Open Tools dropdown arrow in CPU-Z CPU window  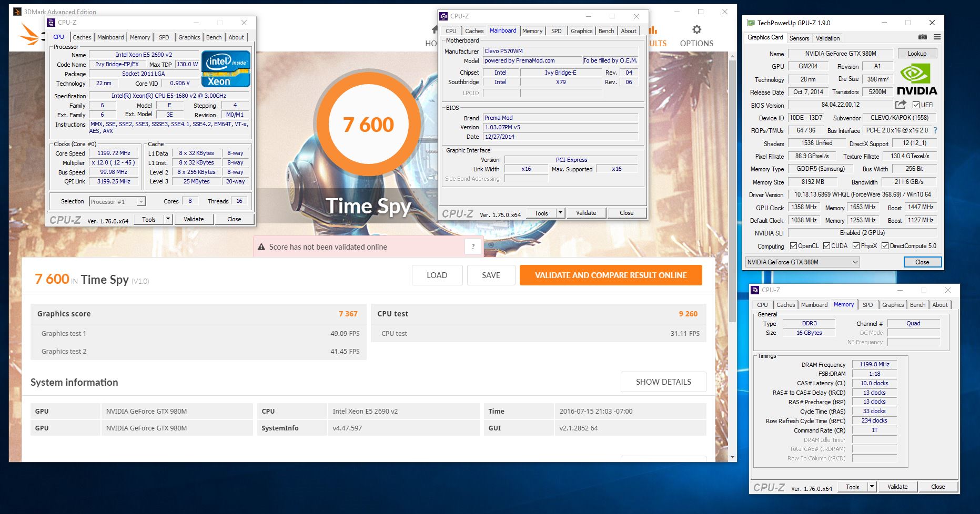point(168,219)
